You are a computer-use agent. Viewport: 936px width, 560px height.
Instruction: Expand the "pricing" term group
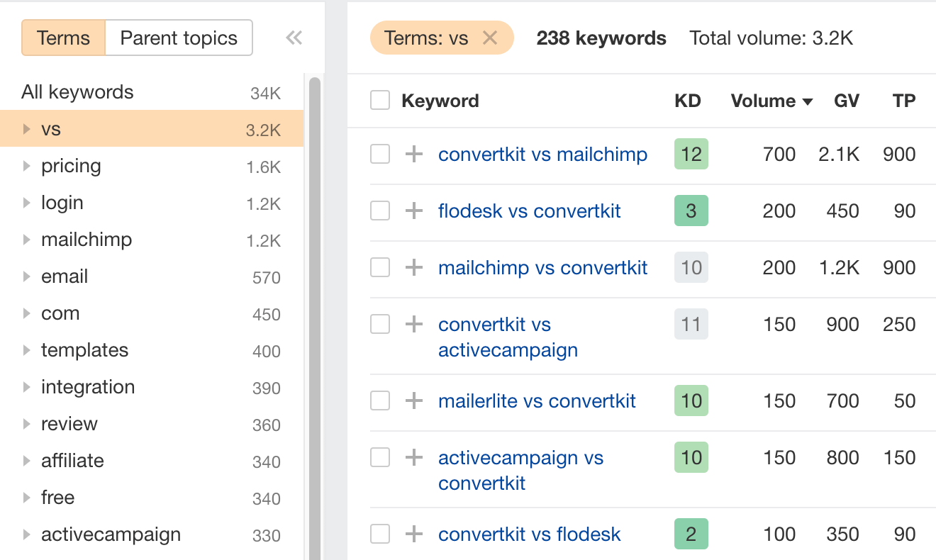(26, 166)
